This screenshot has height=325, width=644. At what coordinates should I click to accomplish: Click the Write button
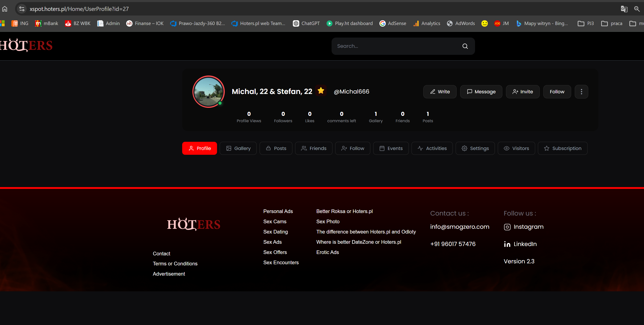click(x=440, y=92)
